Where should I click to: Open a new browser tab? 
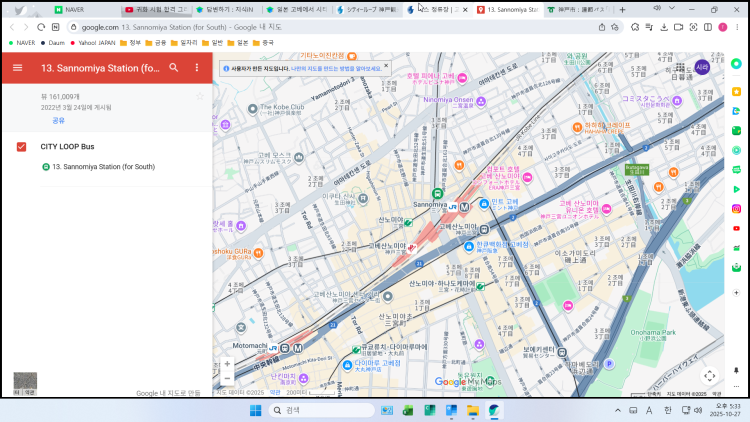[625, 9]
